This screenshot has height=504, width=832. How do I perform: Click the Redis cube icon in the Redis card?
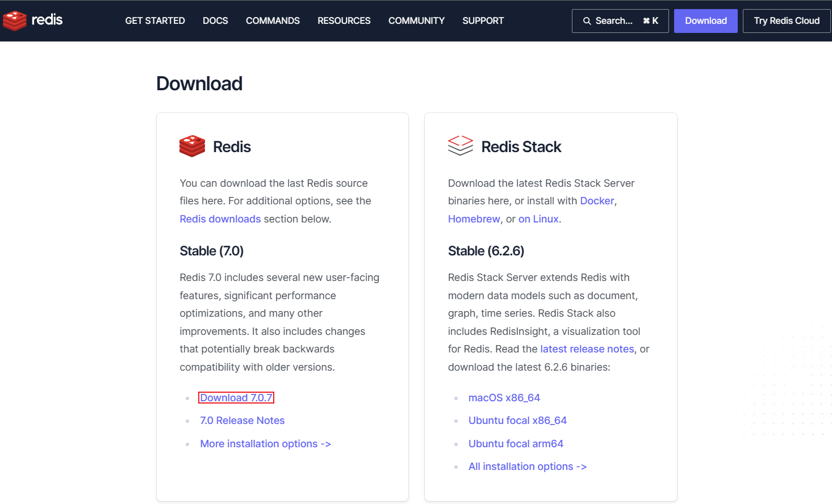point(192,146)
